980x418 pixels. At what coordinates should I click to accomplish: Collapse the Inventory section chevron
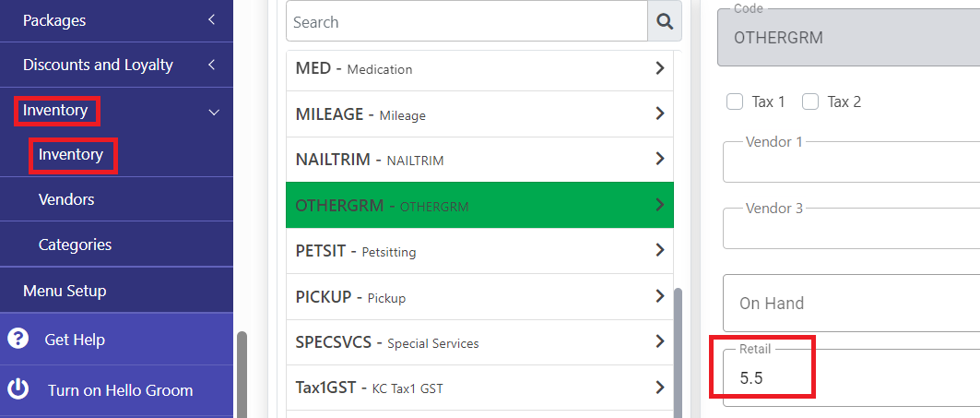click(214, 112)
